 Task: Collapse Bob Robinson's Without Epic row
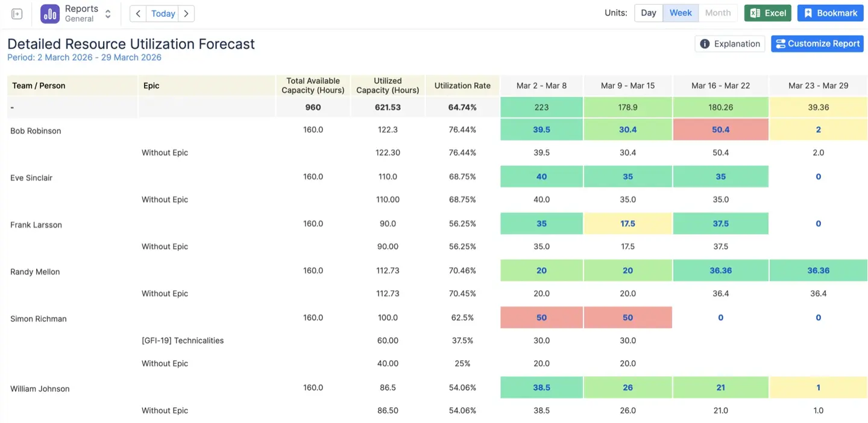pos(165,152)
